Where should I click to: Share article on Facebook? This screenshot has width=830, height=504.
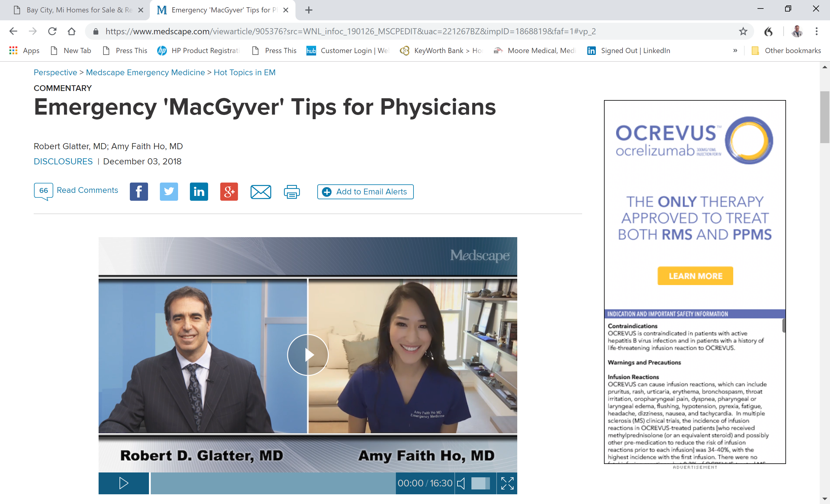pyautogui.click(x=139, y=192)
